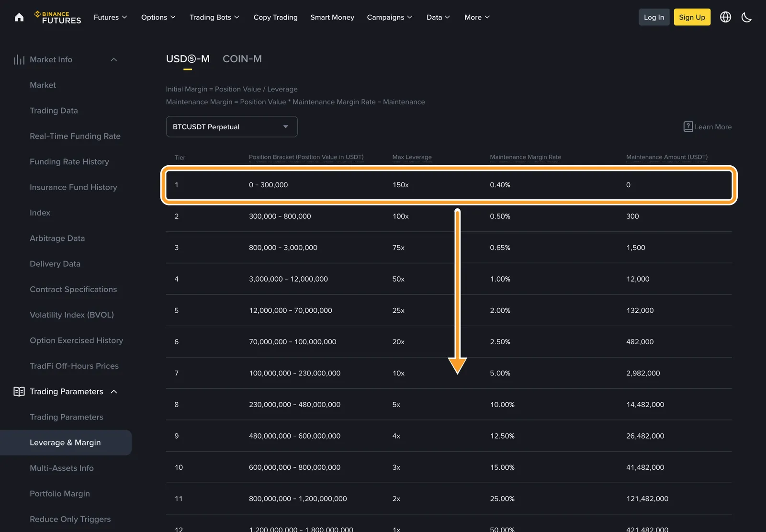766x532 pixels.
Task: Click the Log In button
Action: (654, 17)
